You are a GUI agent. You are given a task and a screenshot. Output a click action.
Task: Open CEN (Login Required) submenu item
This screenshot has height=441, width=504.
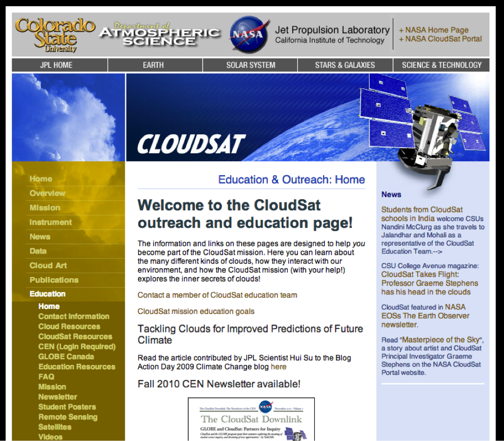tap(77, 346)
